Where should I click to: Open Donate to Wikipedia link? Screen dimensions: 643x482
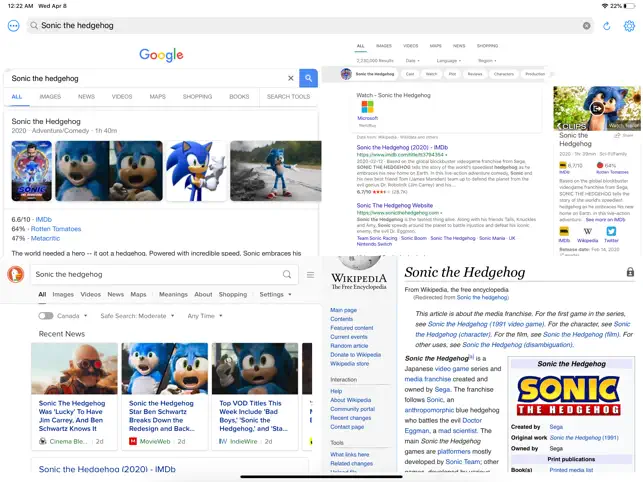coord(356,355)
